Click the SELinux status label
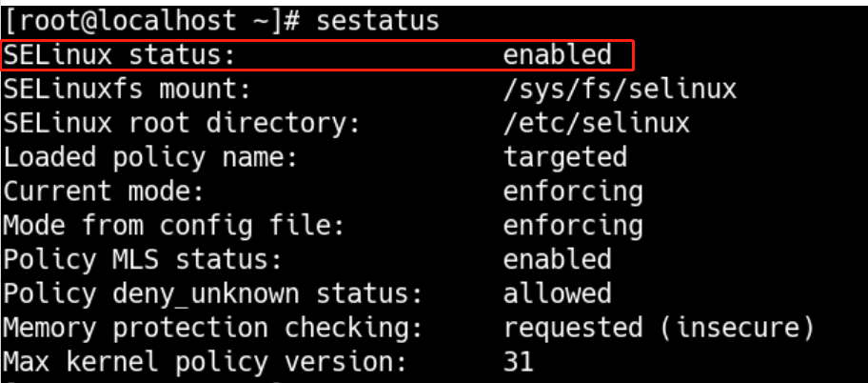 [119, 55]
